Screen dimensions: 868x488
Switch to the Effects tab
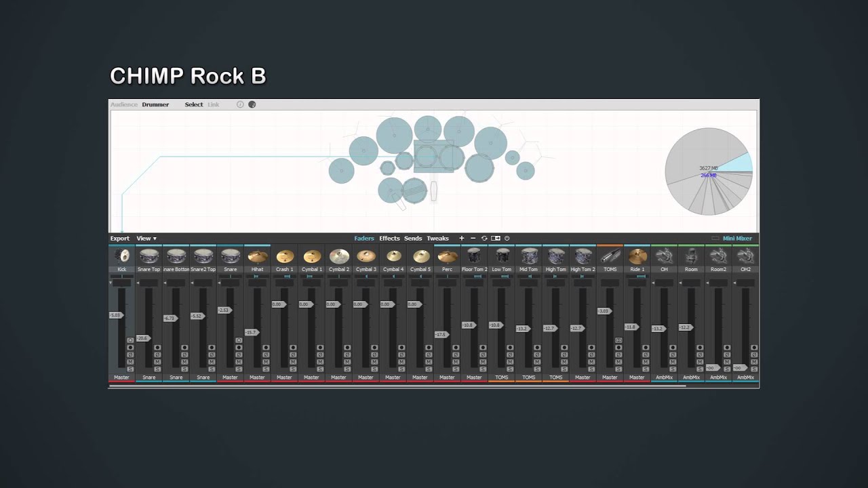[x=389, y=239]
